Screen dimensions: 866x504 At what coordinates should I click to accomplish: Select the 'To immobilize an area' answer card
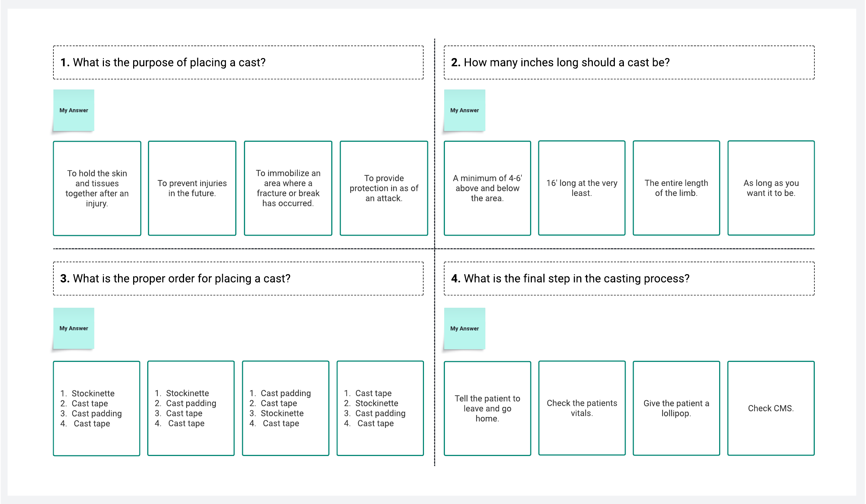tap(288, 188)
